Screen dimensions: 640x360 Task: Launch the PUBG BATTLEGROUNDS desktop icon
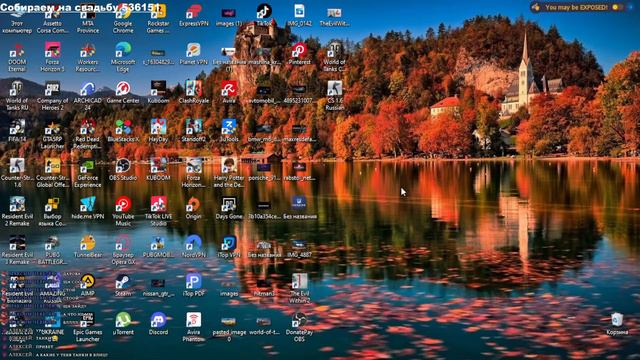tap(53, 251)
